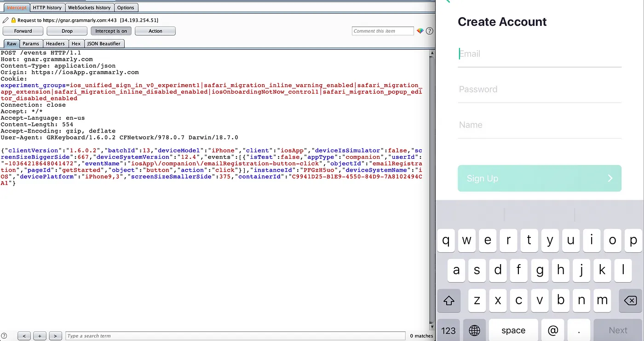Select the Headers view tab
The image size is (644, 341).
point(55,44)
